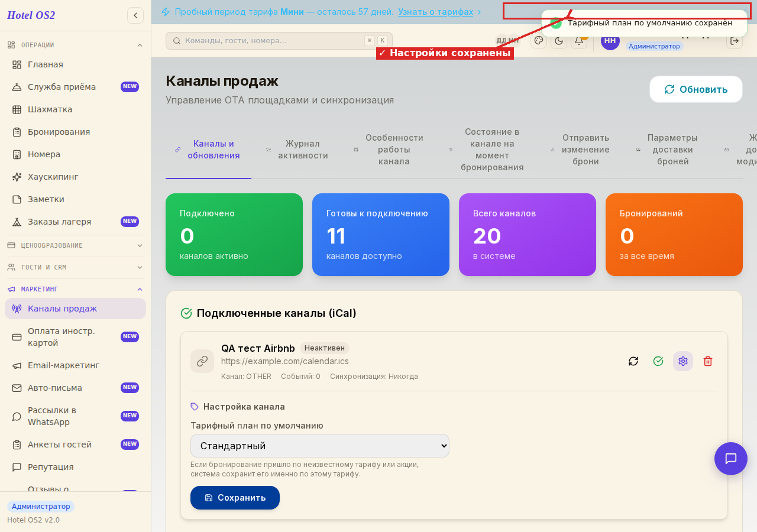
Task: Open the theme palette icon in header
Action: tap(539, 40)
